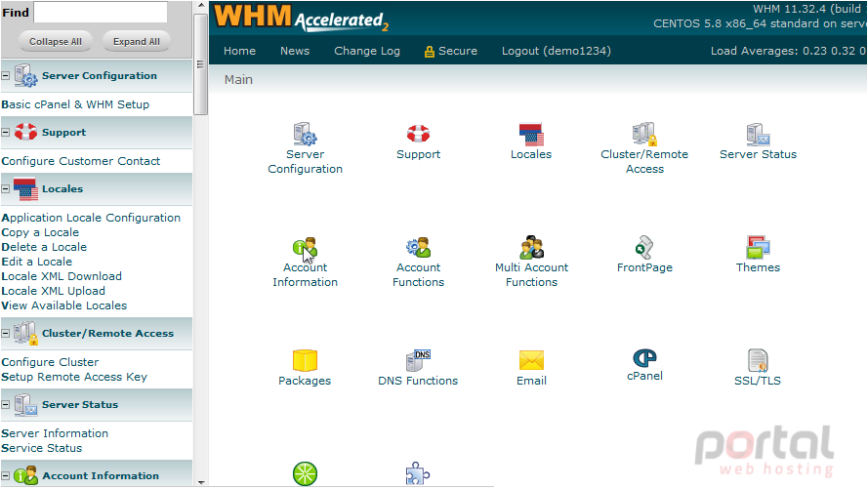The height and width of the screenshot is (488, 868).
Task: Open Server Information link
Action: pos(55,433)
